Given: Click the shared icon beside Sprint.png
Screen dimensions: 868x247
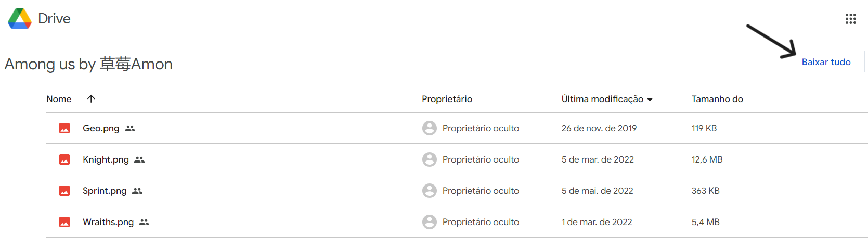Looking at the screenshot, I should tap(137, 191).
